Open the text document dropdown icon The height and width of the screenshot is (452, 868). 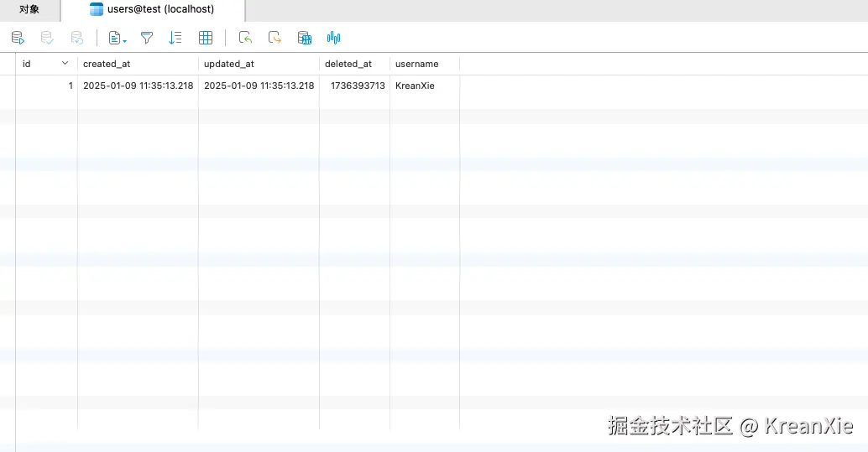tap(118, 38)
